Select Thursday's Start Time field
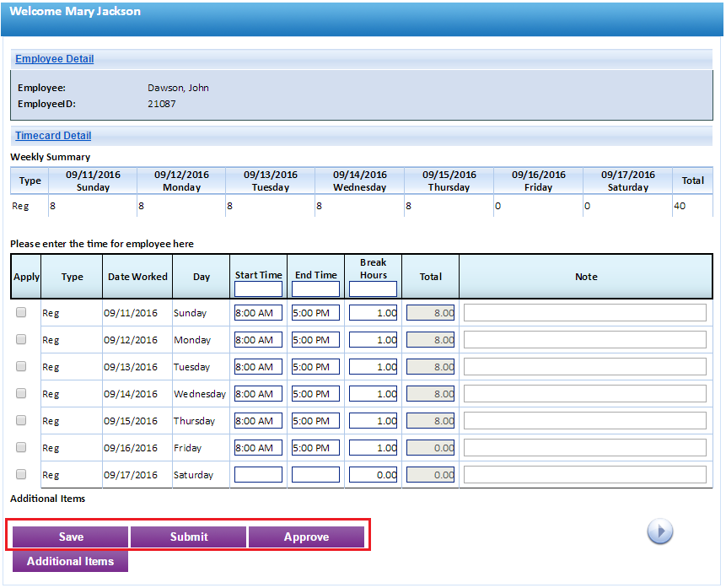Screen dimensions: 726x588 tap(258, 421)
